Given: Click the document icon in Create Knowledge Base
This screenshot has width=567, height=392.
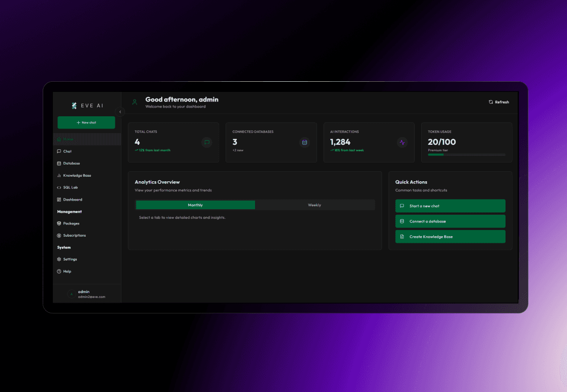Looking at the screenshot, I should point(402,237).
